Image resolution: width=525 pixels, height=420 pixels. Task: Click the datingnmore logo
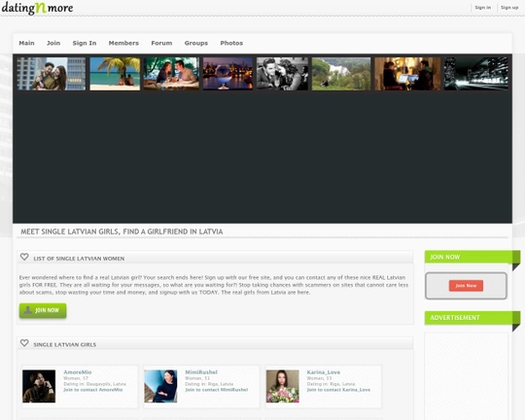[37, 8]
